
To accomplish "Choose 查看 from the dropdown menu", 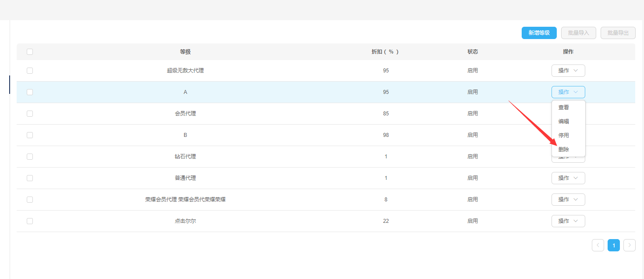I will [564, 107].
